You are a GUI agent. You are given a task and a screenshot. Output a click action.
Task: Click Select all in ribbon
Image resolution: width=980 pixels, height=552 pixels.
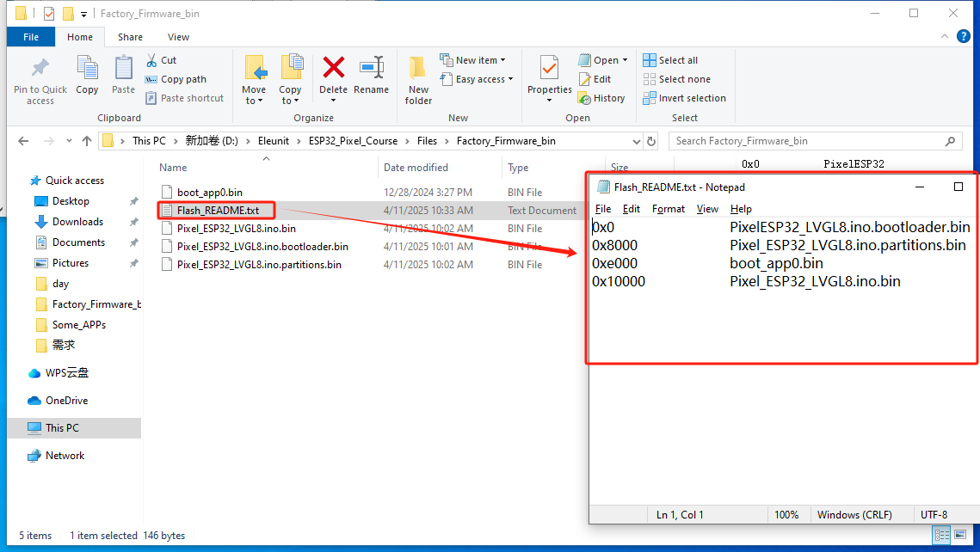pos(670,60)
